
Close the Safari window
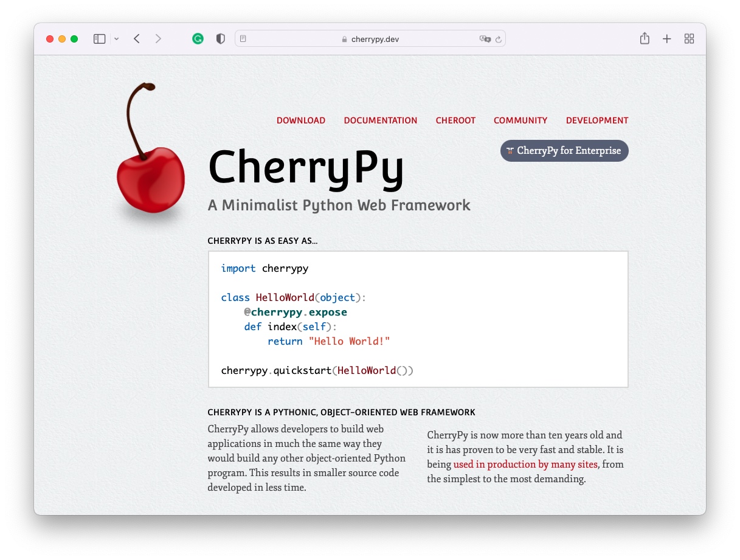50,39
